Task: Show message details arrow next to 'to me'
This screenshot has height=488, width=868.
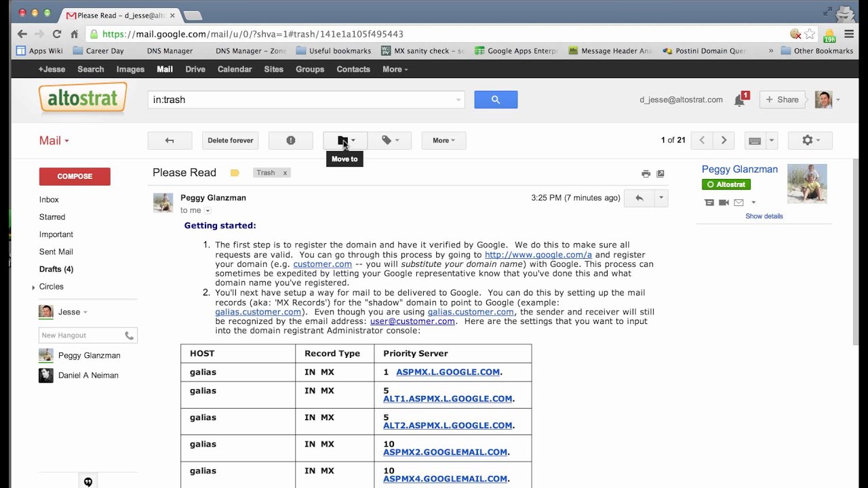Action: point(208,211)
